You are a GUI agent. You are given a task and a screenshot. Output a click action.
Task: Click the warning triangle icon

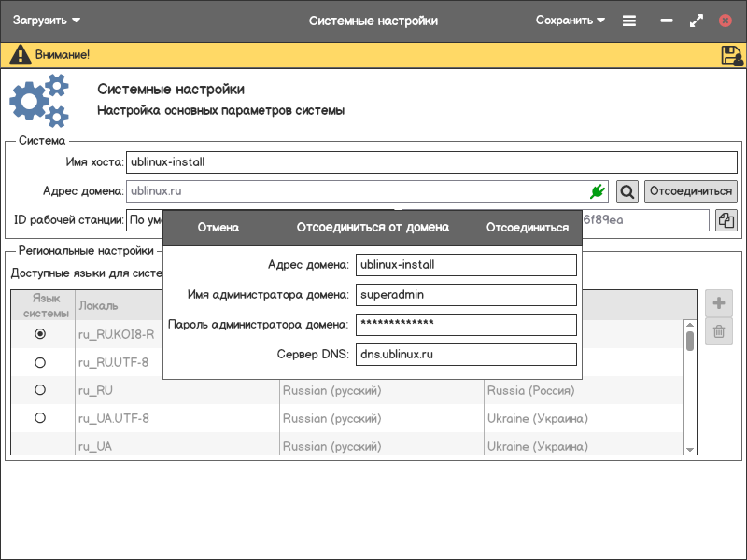point(20,55)
